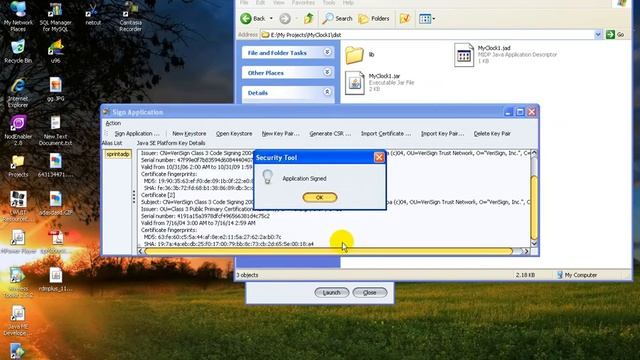This screenshot has height=360, width=640.
Task: Select Camtasia Recorder desktop icon
Action: click(131, 16)
